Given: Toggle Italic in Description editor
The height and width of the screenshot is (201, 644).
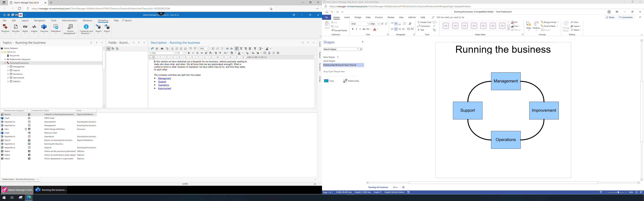Looking at the screenshot, I should pyautogui.click(x=193, y=53).
